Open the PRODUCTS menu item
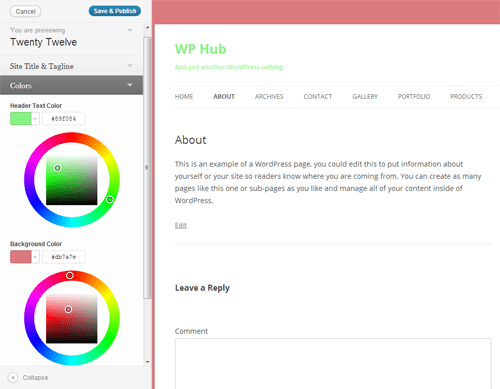 click(x=466, y=97)
